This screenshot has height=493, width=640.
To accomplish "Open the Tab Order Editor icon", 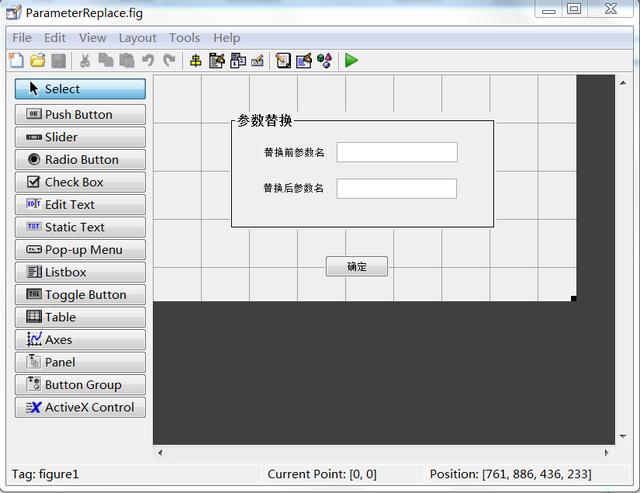I will tap(238, 60).
